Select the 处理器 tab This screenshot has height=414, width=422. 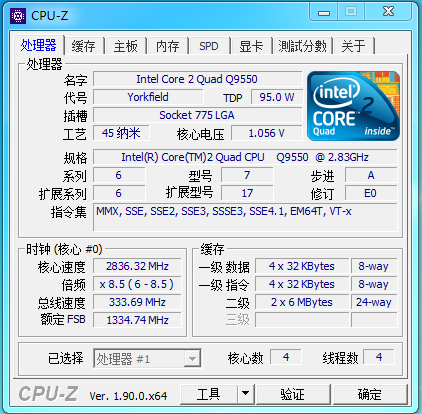[39, 45]
